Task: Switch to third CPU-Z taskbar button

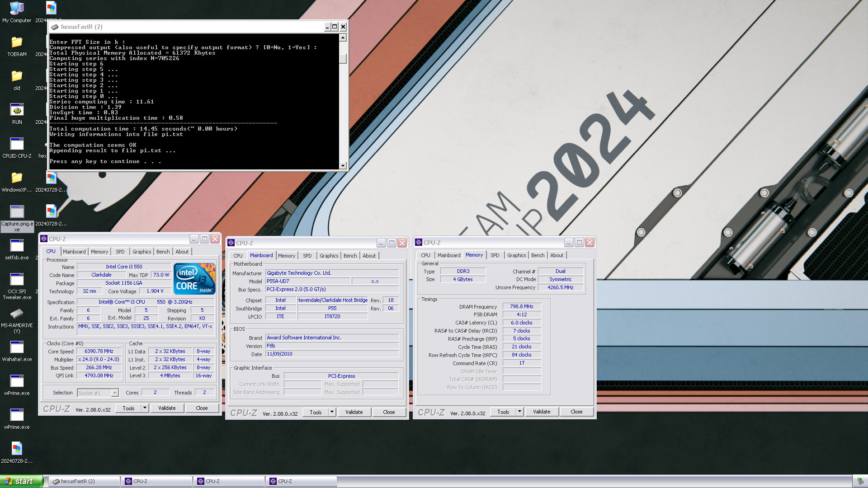Action: (x=301, y=481)
